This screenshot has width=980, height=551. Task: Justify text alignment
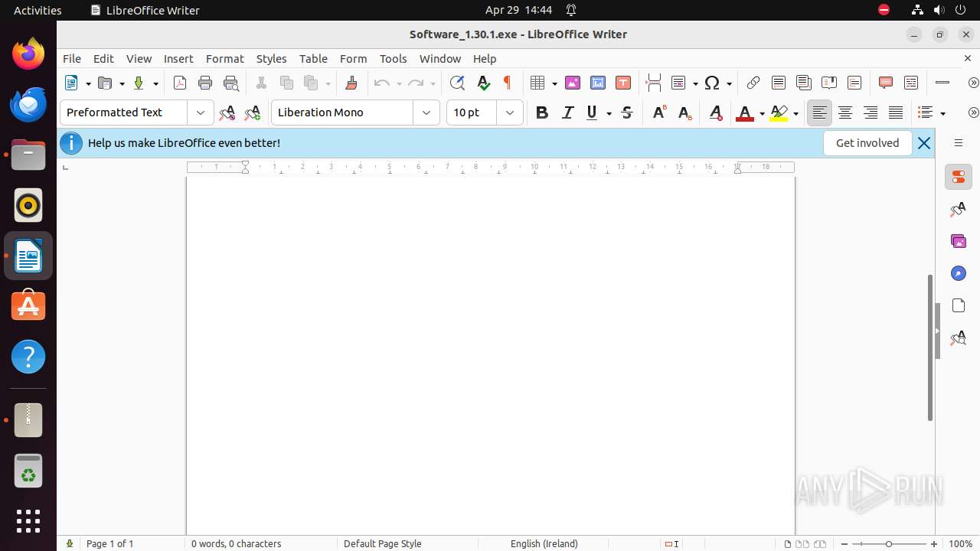[x=896, y=113]
